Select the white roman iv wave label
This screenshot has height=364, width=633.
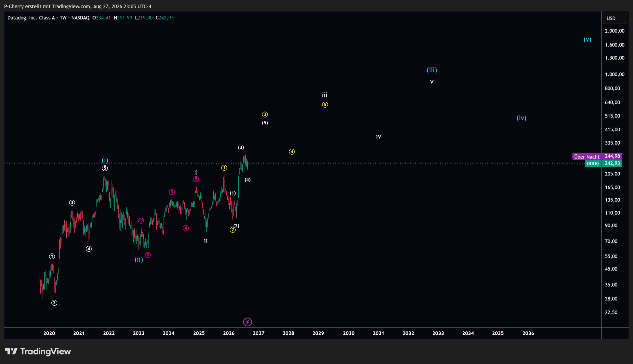click(x=379, y=136)
